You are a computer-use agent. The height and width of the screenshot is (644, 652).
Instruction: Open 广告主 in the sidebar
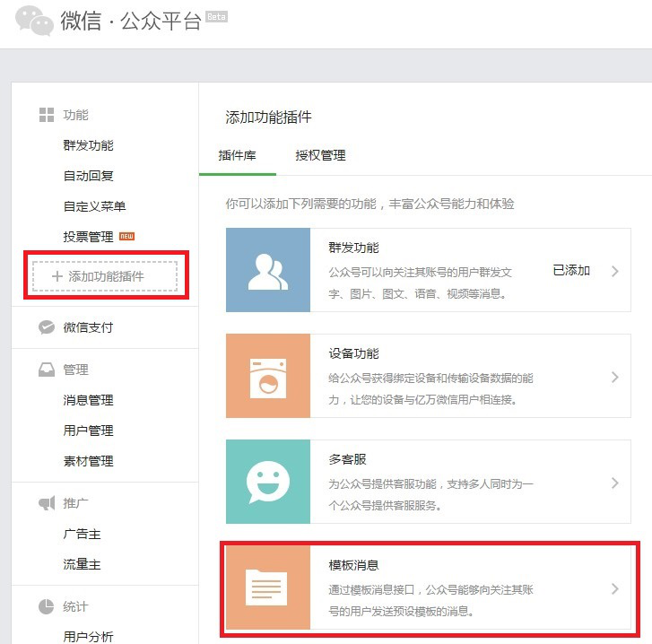click(82, 534)
